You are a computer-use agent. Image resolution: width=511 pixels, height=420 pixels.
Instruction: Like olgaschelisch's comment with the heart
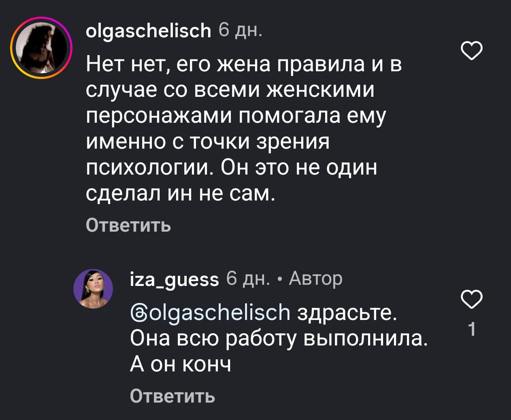(472, 51)
